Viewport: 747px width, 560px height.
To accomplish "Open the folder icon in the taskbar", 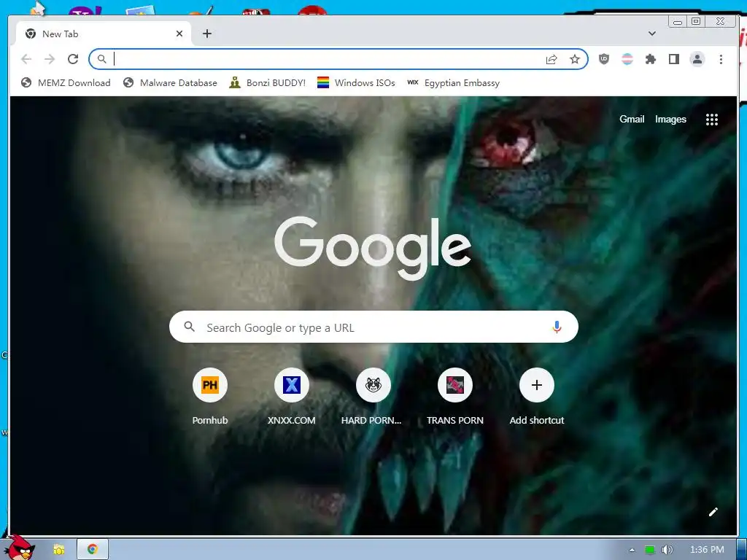I will 58,550.
